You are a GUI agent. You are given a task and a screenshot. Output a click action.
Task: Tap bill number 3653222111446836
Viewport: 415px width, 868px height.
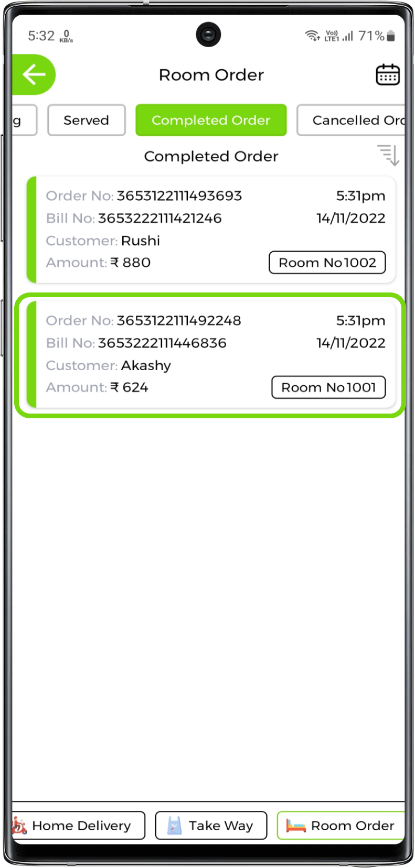[162, 343]
